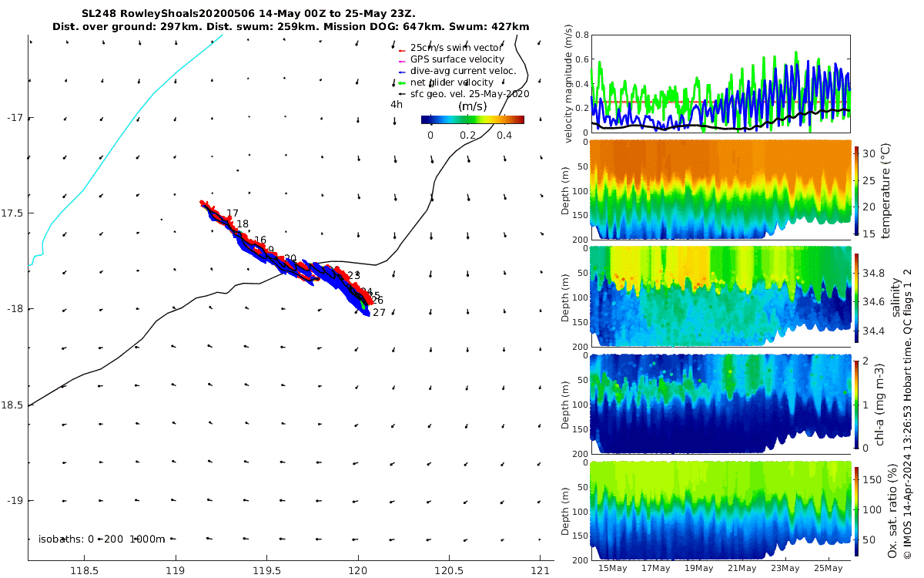Click the velocity magnitude time-series plot

point(720,84)
